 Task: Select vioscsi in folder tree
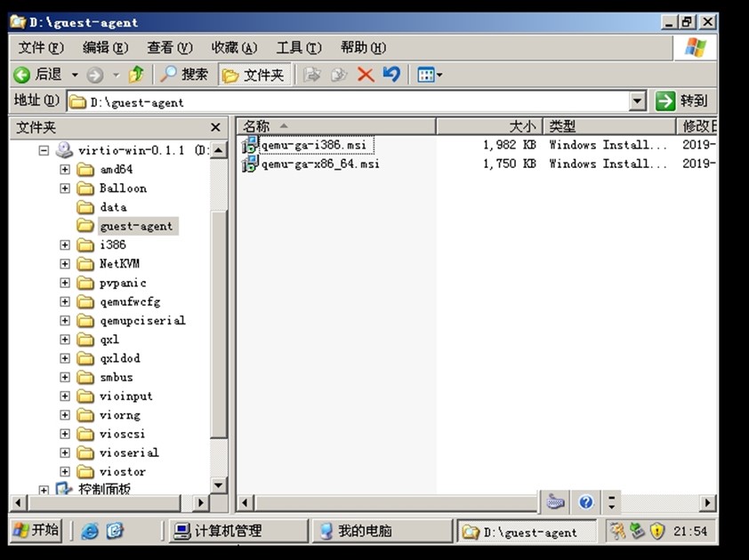(x=122, y=434)
